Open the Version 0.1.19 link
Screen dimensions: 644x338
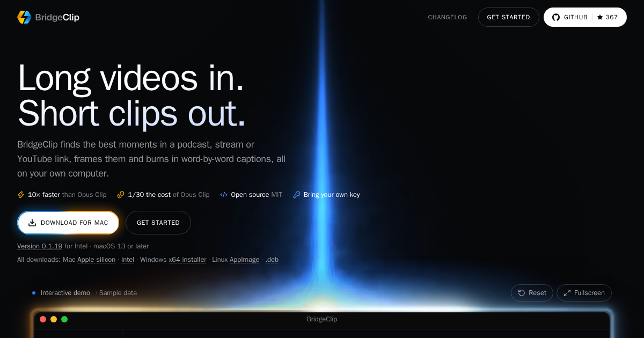[40, 246]
